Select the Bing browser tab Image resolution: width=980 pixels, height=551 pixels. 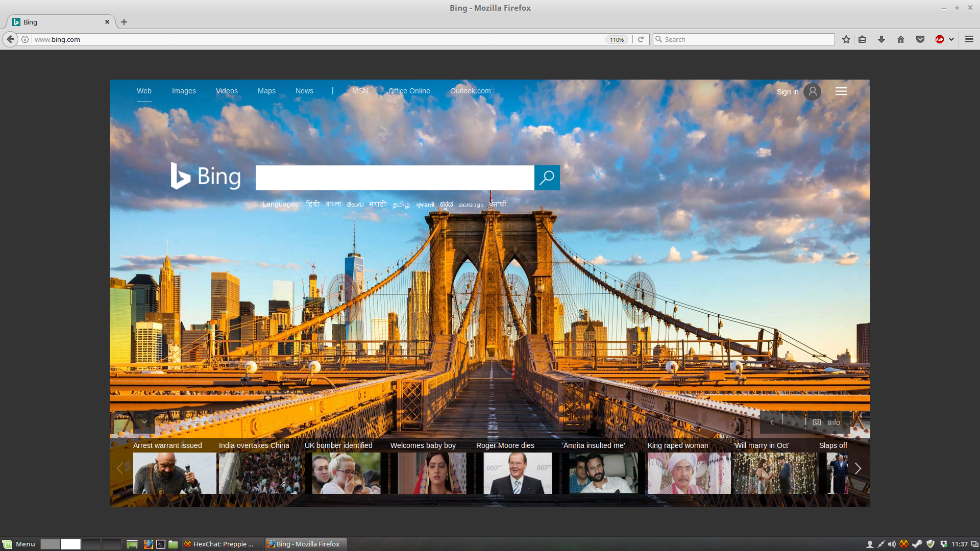tap(61, 22)
